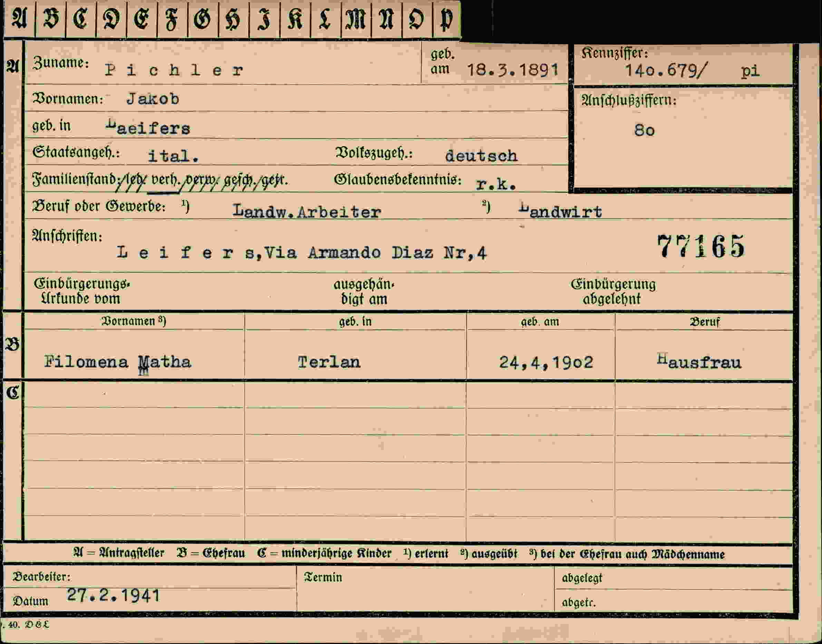Click the ethnicity value 'deutsch'
The width and height of the screenshot is (822, 644).
(x=481, y=156)
